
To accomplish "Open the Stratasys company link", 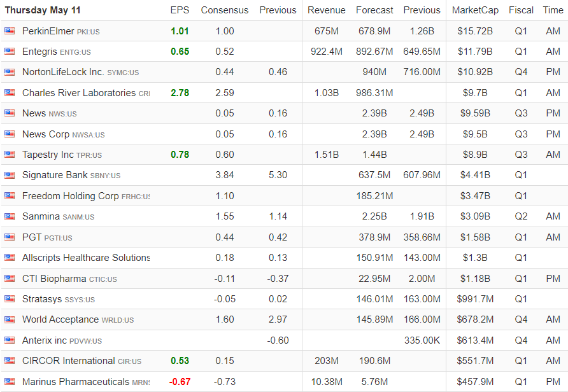I will (59, 299).
